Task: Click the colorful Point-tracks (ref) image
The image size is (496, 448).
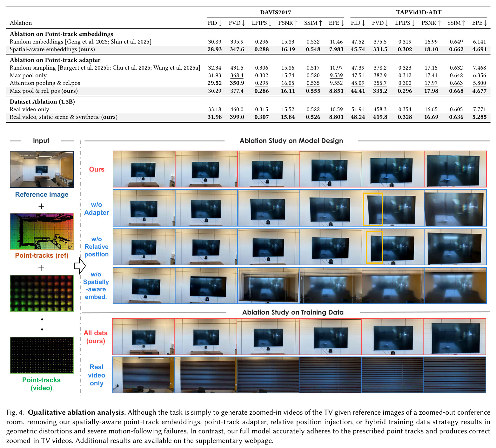Action: [x=42, y=231]
